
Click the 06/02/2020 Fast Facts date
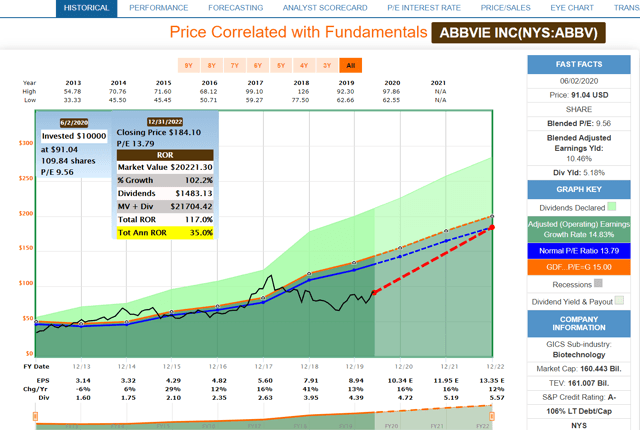[579, 81]
